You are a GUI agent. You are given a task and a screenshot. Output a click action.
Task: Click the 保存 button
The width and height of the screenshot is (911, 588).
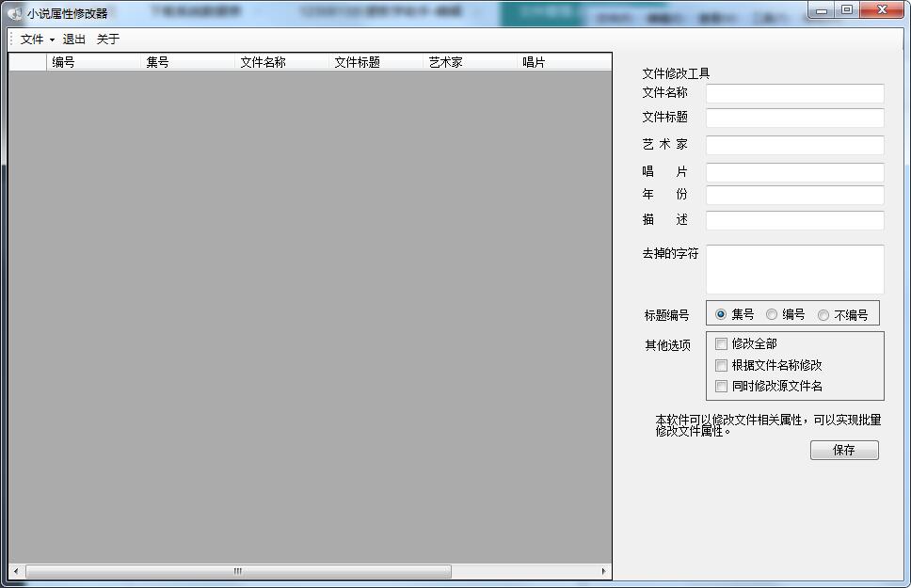coord(844,451)
